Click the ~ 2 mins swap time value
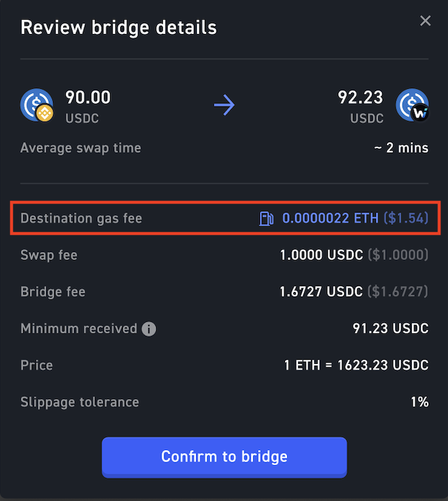 pos(401,148)
